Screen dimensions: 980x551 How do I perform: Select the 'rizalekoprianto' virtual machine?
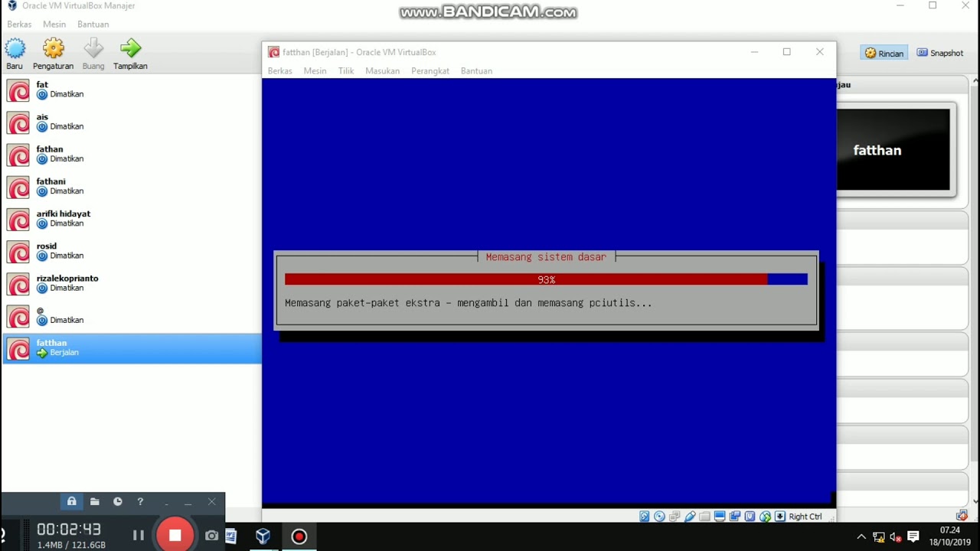[131, 283]
